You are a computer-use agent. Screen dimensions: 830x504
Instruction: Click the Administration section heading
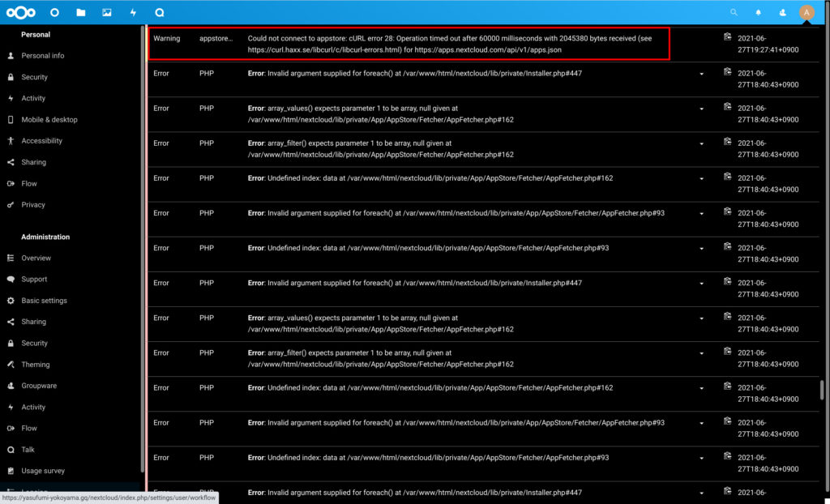tap(45, 237)
